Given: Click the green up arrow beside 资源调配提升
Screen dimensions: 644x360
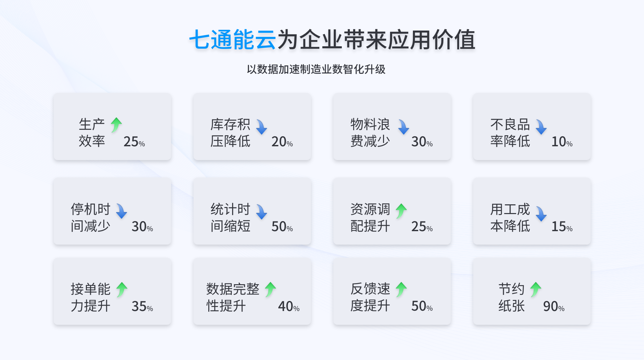Looking at the screenshot, I should coord(401,211).
